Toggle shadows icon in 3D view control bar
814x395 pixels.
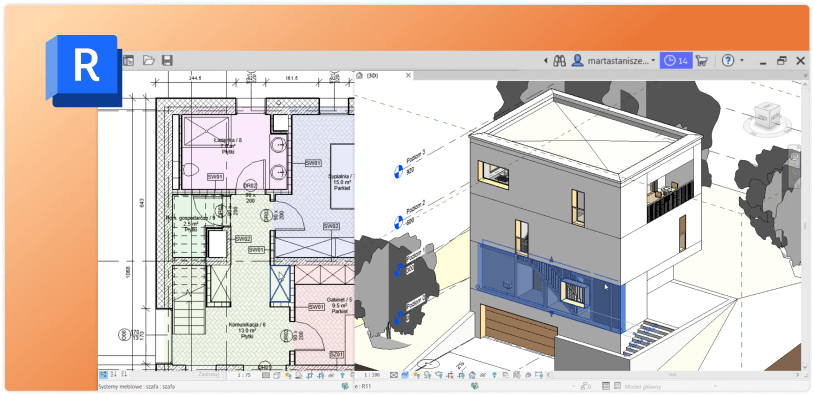pos(427,375)
